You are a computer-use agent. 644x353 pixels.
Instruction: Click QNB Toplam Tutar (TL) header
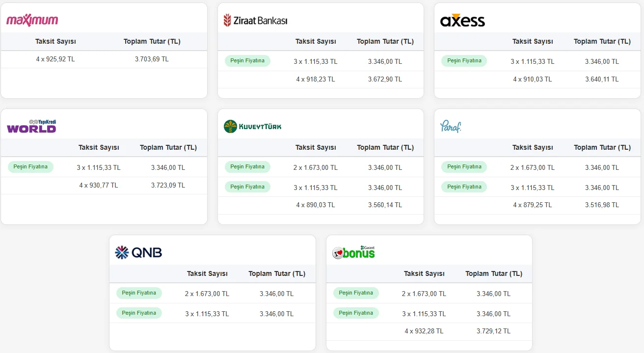tap(277, 274)
